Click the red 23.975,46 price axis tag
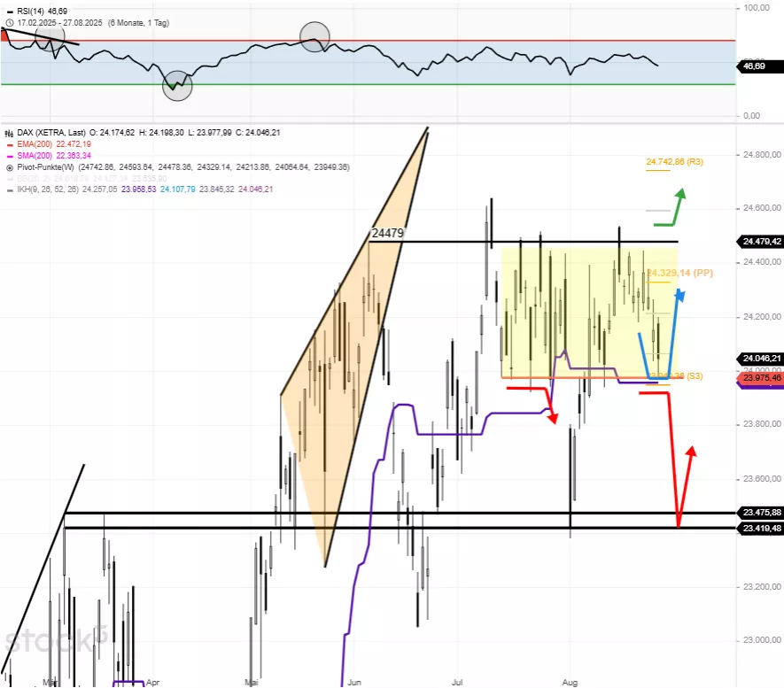The height and width of the screenshot is (688, 784). tap(761, 378)
